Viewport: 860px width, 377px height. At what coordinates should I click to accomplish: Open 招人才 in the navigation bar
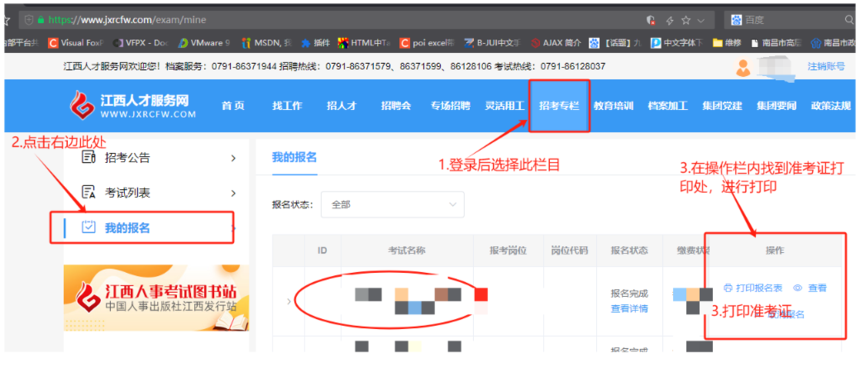tap(341, 106)
